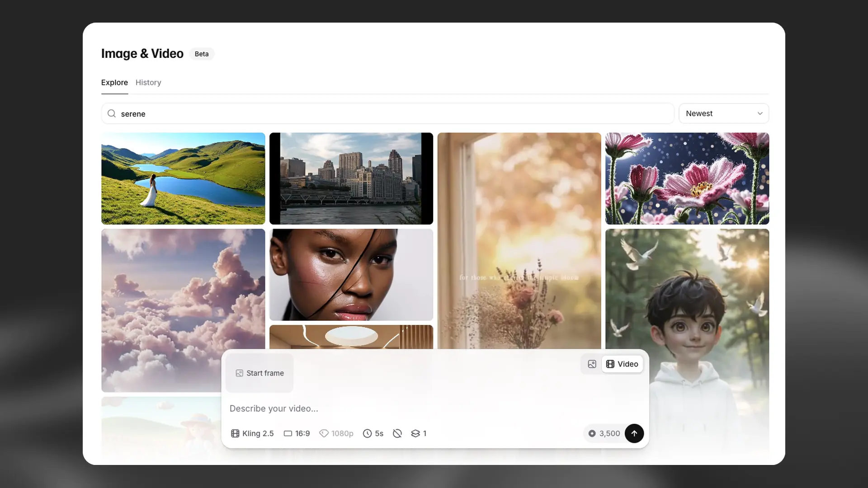Select the output count layers icon
The height and width of the screenshot is (488, 868).
416,433
